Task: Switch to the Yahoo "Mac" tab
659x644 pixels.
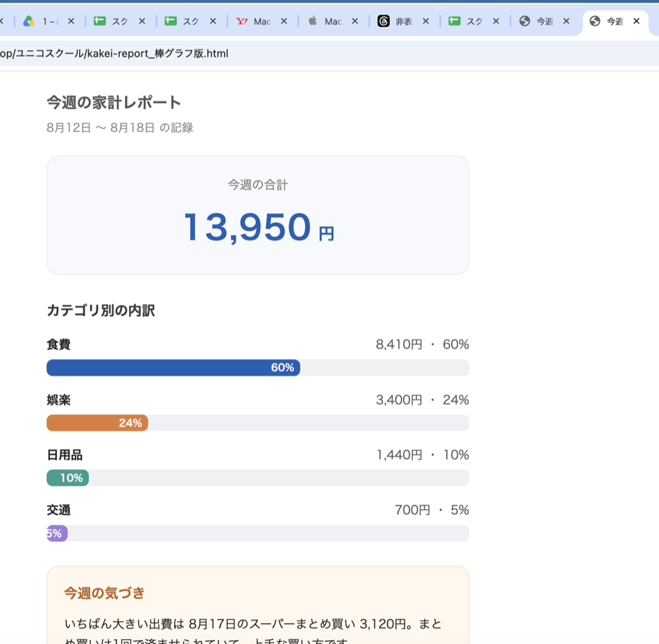Action: coord(262,21)
